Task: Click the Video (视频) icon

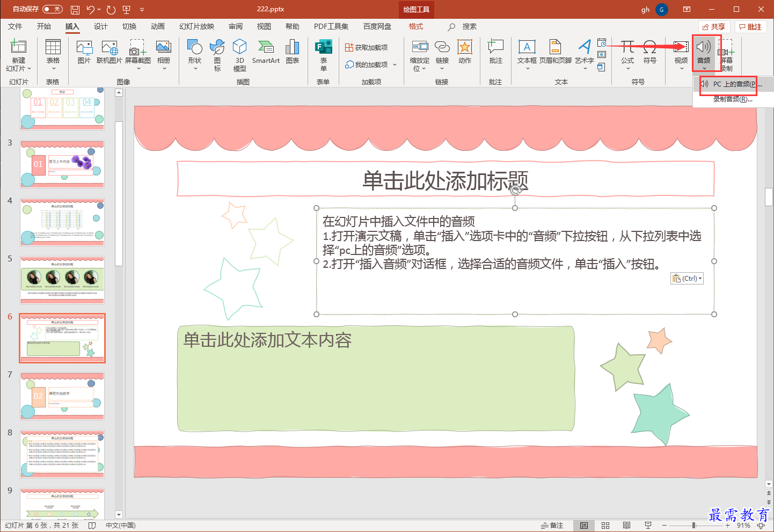Action: click(681, 47)
